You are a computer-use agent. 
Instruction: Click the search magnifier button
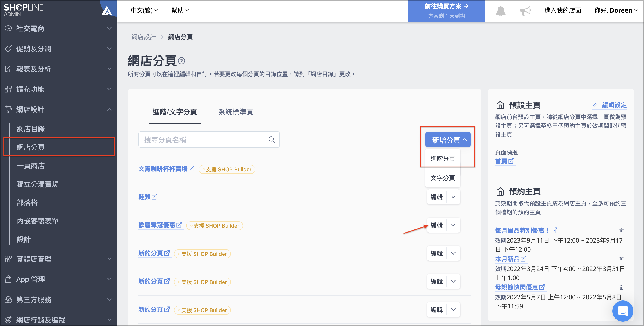271,139
